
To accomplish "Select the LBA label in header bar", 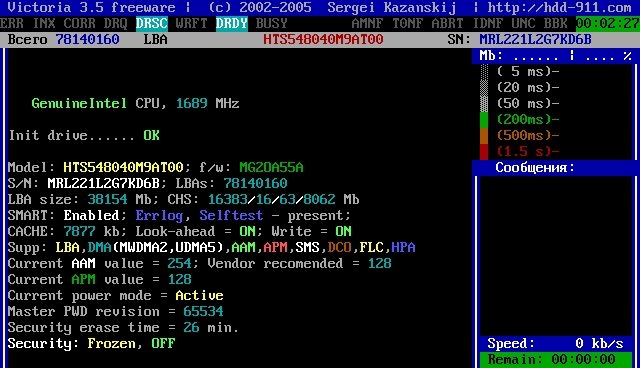I will [156, 40].
